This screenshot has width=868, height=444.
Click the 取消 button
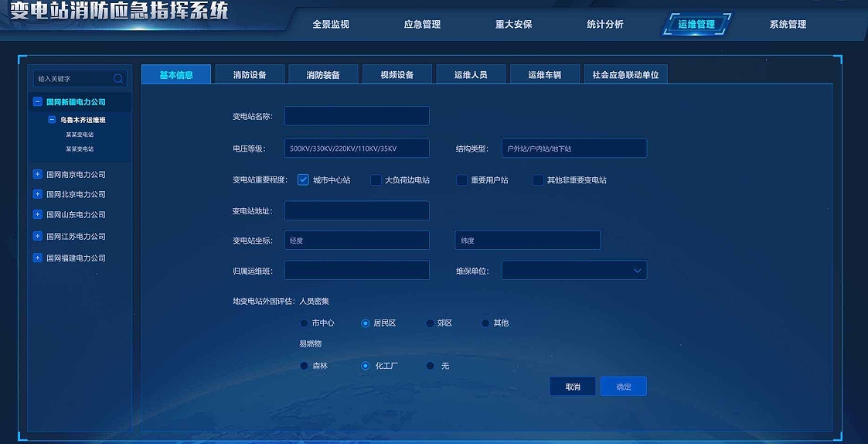click(573, 386)
